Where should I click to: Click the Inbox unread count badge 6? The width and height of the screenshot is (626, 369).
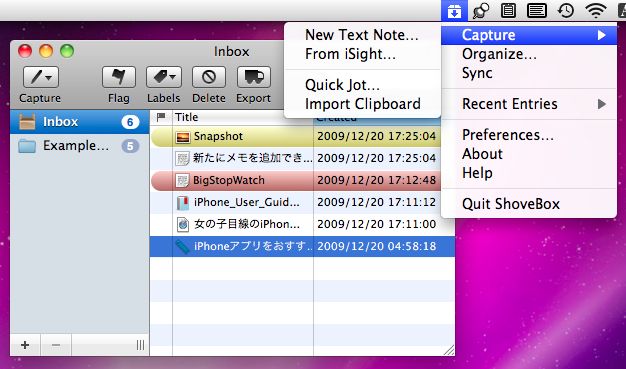(x=130, y=122)
